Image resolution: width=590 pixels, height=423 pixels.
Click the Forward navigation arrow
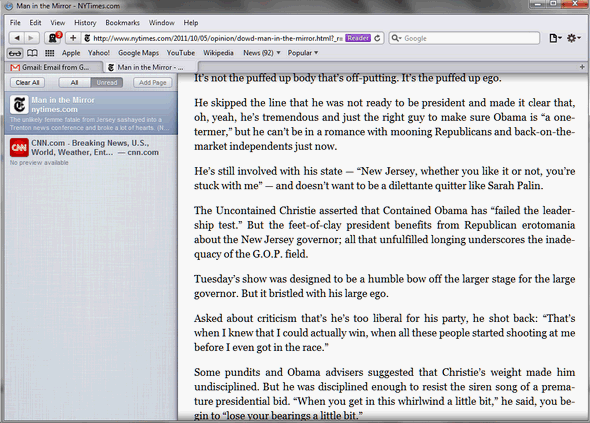pos(31,38)
